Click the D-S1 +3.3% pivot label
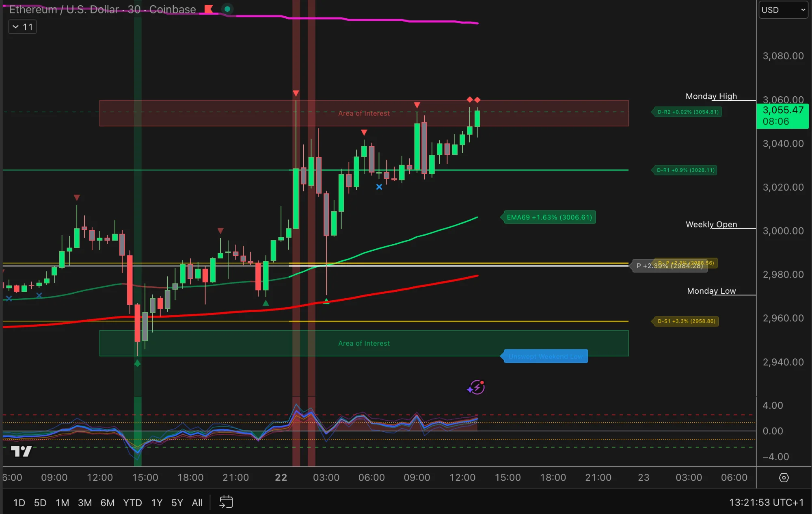This screenshot has height=514, width=812. pos(685,321)
